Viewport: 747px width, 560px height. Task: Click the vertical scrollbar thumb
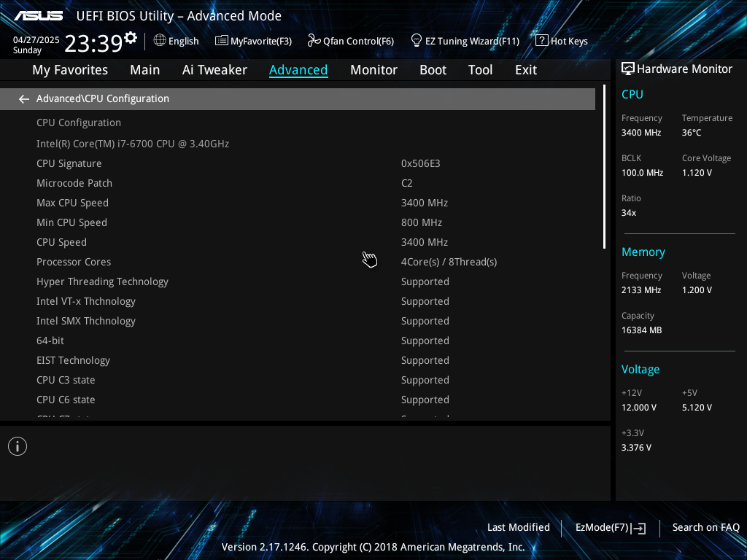pos(604,167)
